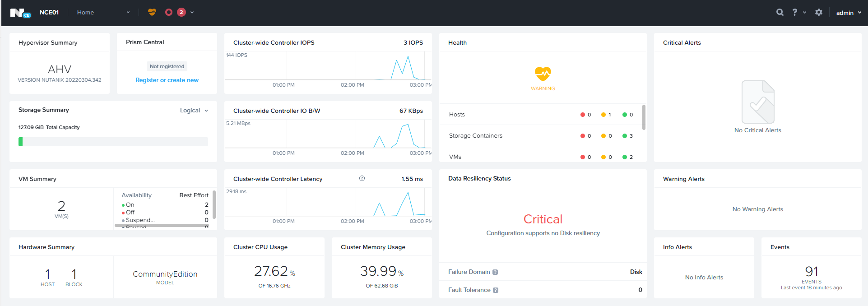Open the settings gear icon
The height and width of the screenshot is (306, 868).
[819, 13]
